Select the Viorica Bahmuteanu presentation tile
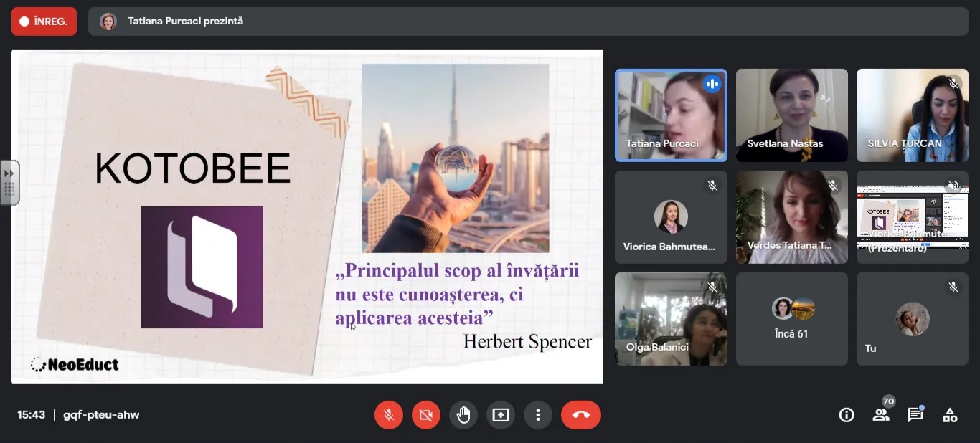The image size is (980, 443). coord(912,216)
